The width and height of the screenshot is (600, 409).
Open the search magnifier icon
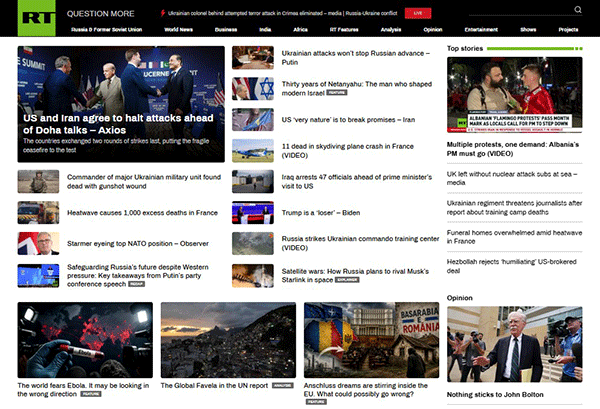(x=578, y=10)
